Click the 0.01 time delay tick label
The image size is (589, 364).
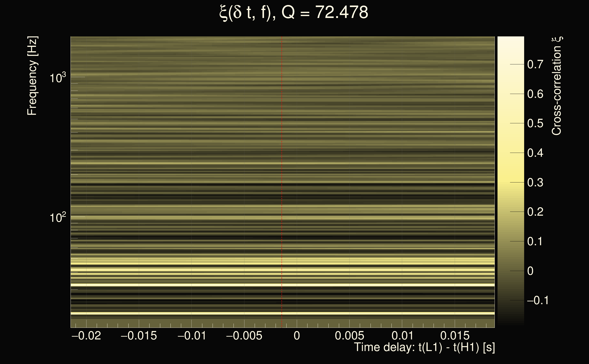click(402, 336)
